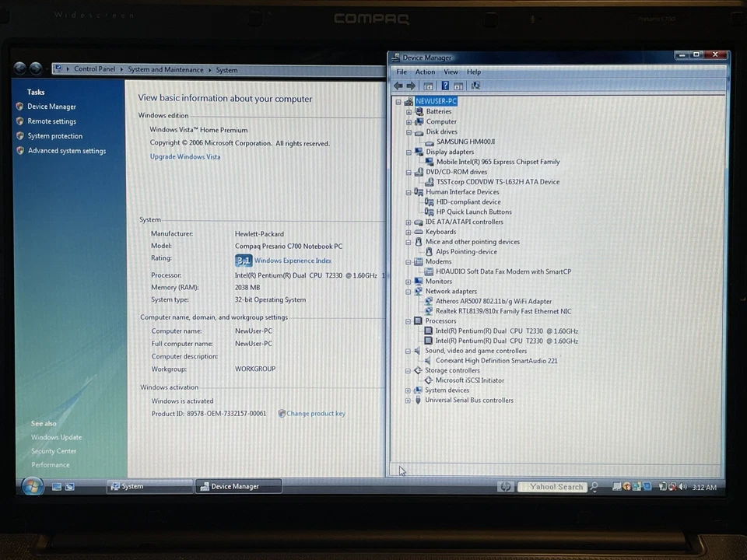747x560 pixels.
Task: Click the shield icon next to Device Manager task
Action: pos(19,107)
